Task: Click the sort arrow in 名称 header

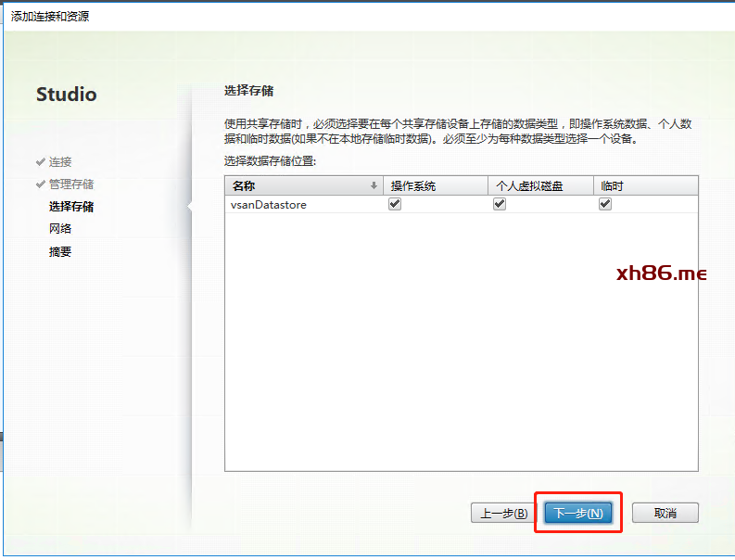Action: [374, 185]
